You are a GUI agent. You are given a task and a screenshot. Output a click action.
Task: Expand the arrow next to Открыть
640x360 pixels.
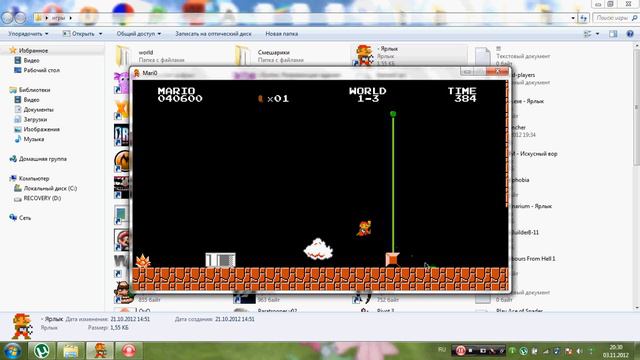100,34
